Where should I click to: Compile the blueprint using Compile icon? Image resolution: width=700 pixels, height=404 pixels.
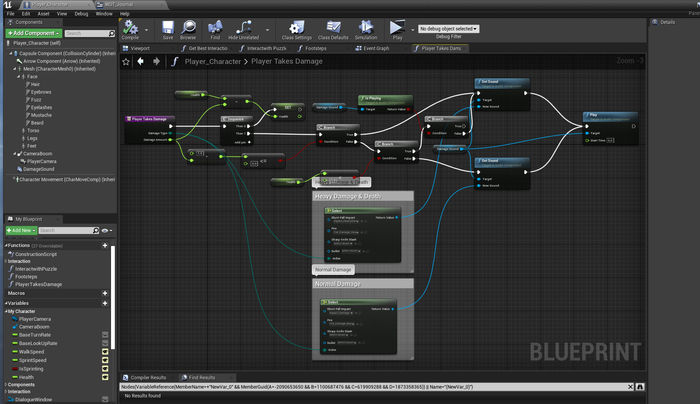click(x=130, y=28)
